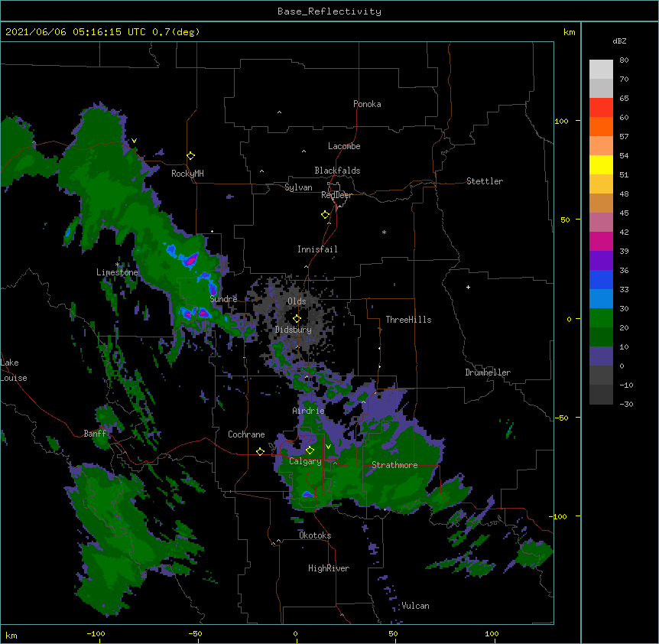Select the white plus marker west of Drumheller
This screenshot has width=659, height=644.
click(468, 287)
